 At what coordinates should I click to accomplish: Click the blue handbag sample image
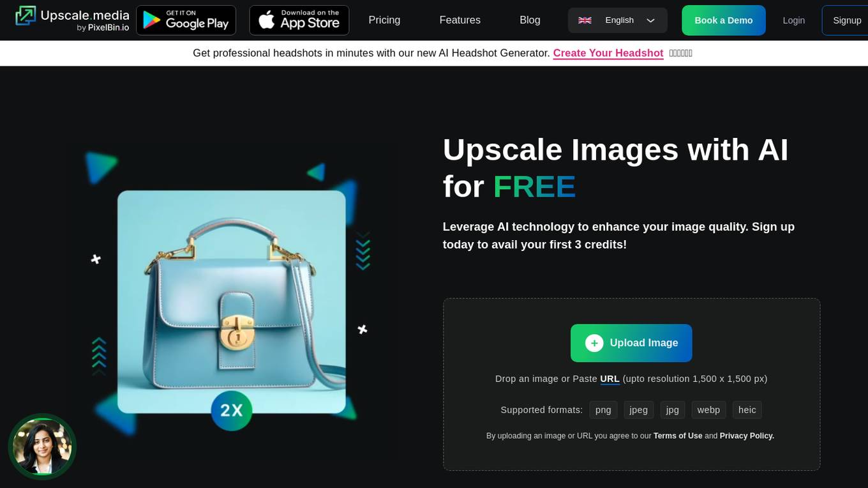tap(232, 301)
